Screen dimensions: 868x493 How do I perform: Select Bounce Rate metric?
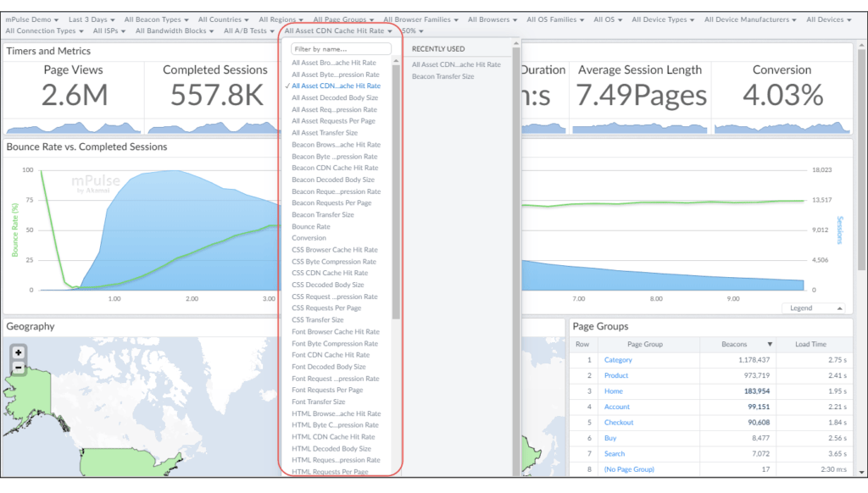point(310,227)
